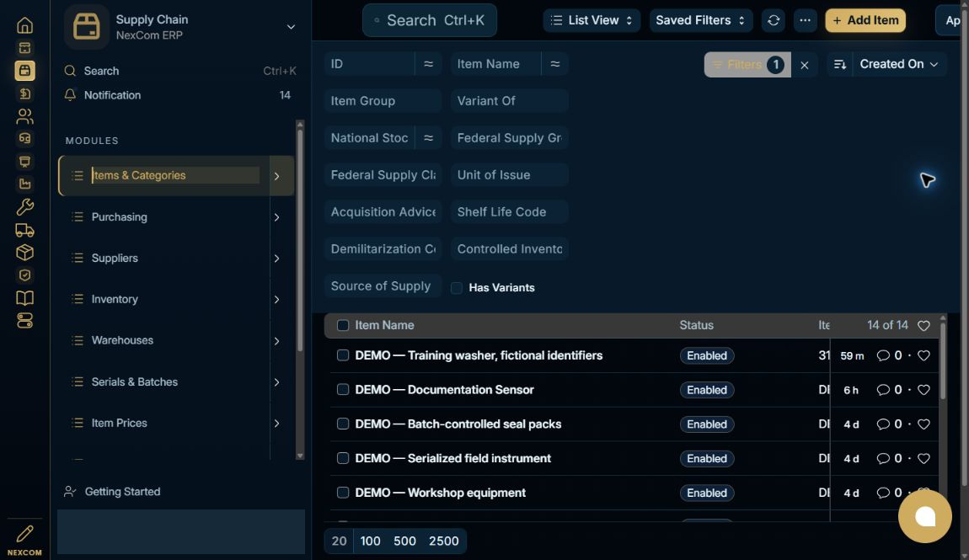This screenshot has width=969, height=560.
Task: Select checkbox for Training washer row
Action: 343,355
